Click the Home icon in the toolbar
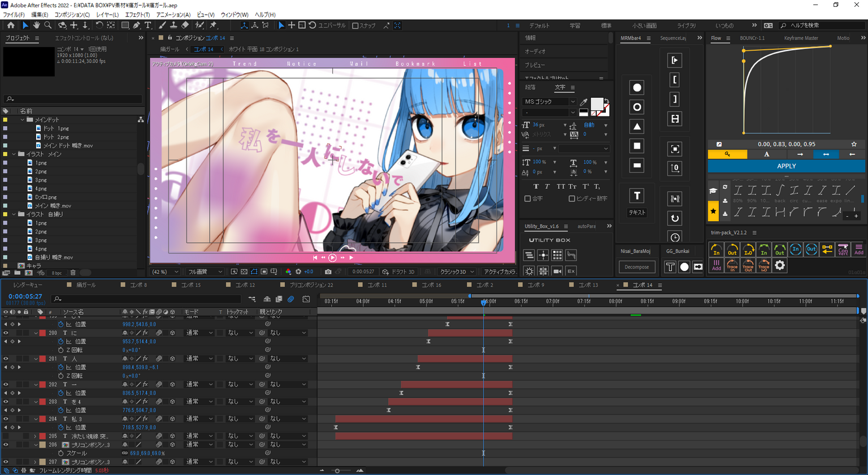Viewport: 868px width, 475px height. [11, 25]
